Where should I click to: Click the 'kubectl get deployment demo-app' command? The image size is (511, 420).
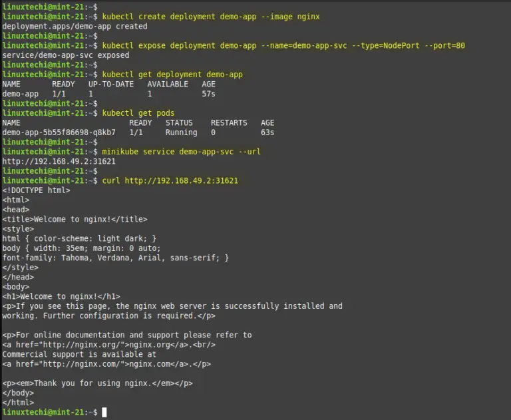click(172, 75)
